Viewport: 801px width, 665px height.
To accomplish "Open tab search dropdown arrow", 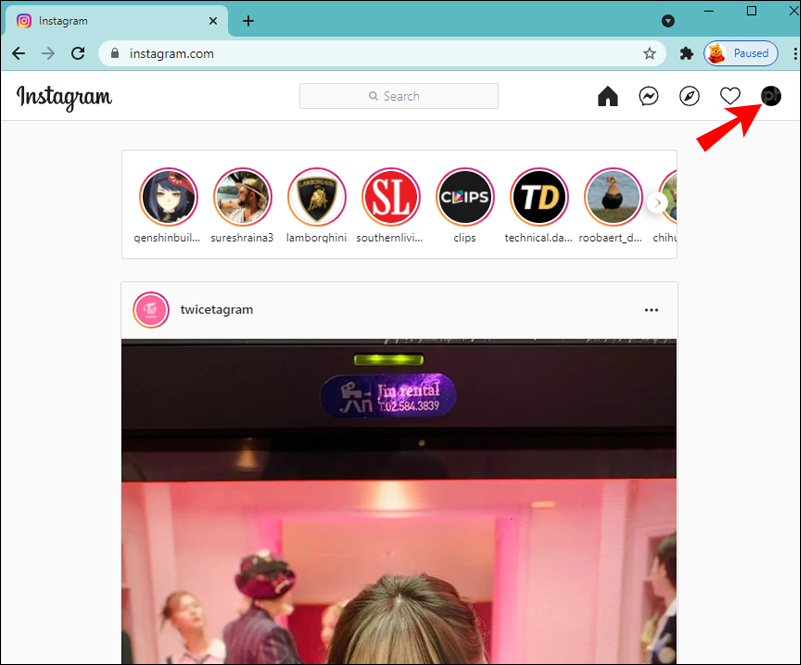I will (668, 21).
